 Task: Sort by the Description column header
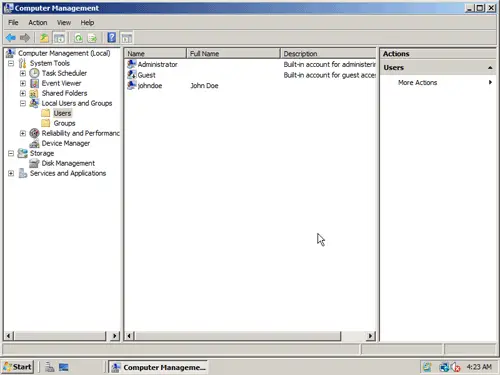[328, 53]
